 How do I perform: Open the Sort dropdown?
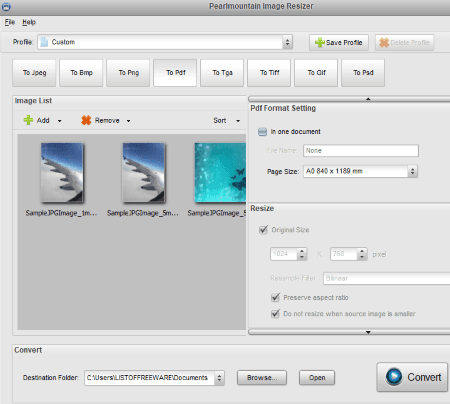226,120
